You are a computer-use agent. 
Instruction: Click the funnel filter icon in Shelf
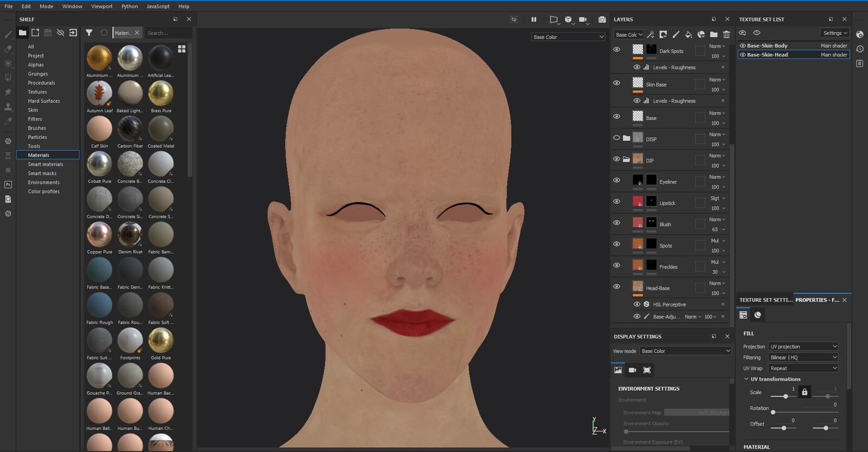[x=89, y=33]
